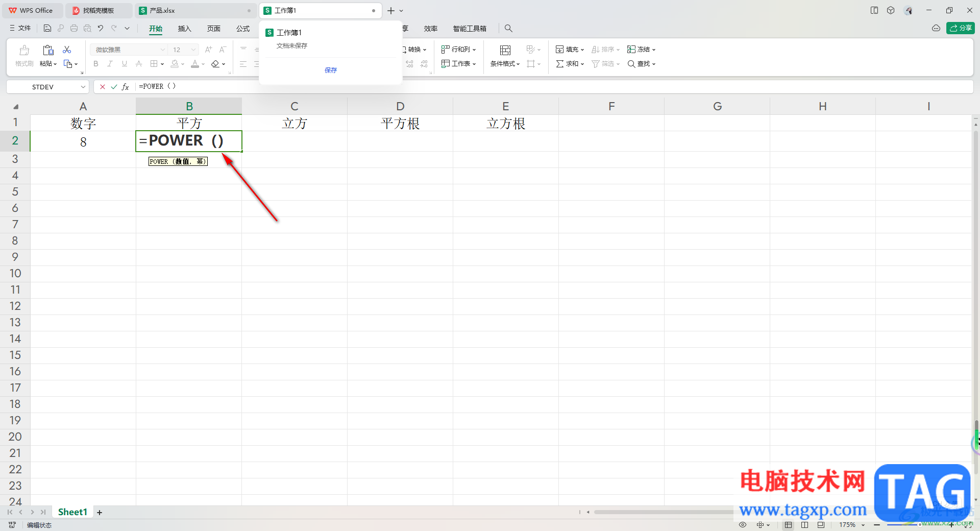Image resolution: width=980 pixels, height=531 pixels.
Task: Open Rows and Columns dropdown
Action: click(x=458, y=50)
